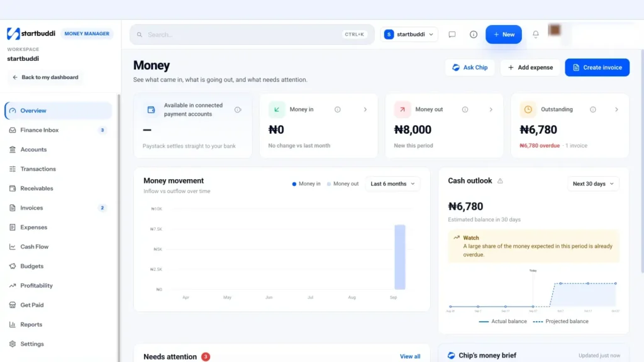The width and height of the screenshot is (644, 362).
Task: Toggle the Money out legend series
Action: [x=343, y=184]
